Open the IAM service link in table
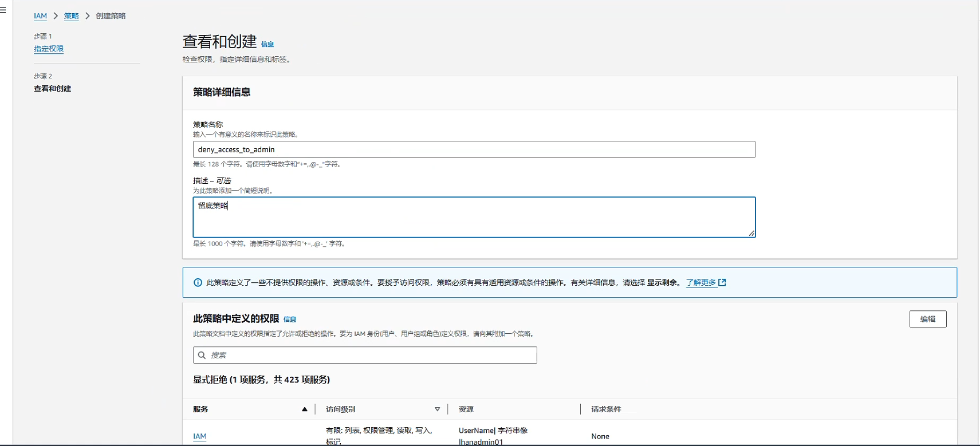This screenshot has height=446, width=980. pos(199,436)
